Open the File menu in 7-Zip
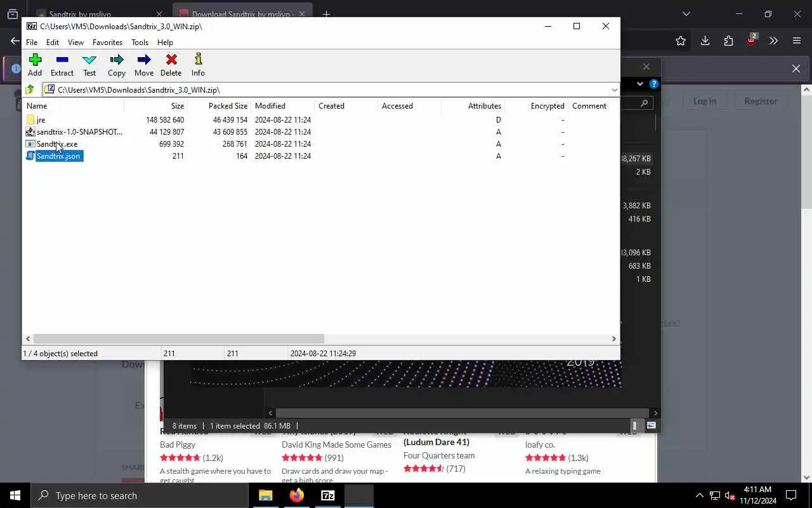 [x=32, y=43]
